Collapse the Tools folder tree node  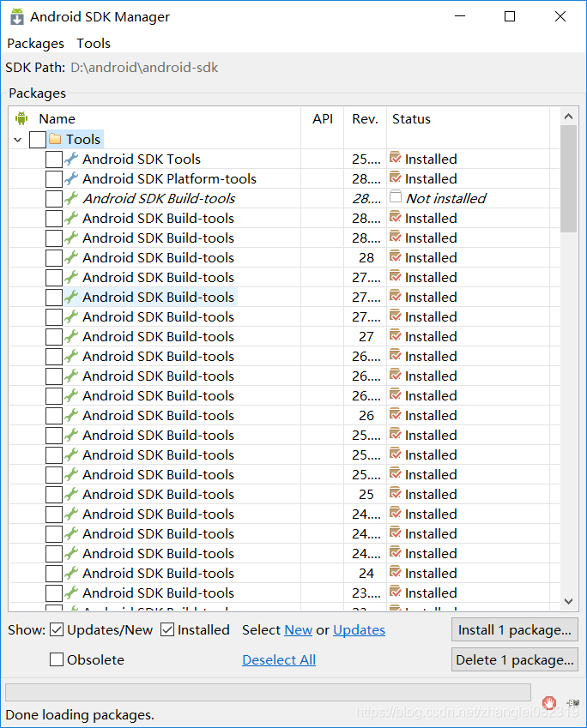coord(18,139)
